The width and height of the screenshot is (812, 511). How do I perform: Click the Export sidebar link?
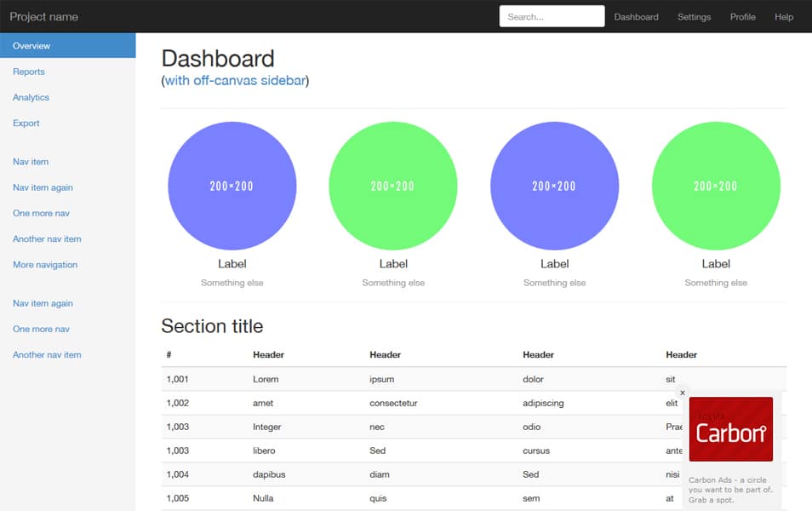point(26,123)
